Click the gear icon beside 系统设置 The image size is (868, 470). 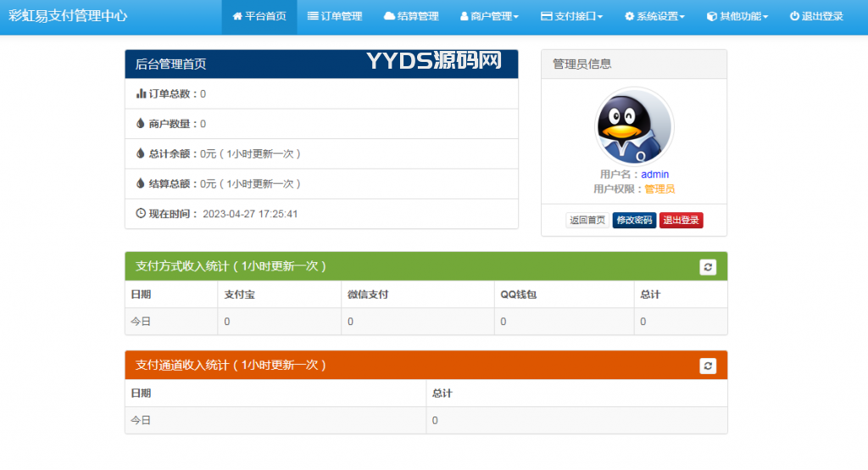click(629, 16)
